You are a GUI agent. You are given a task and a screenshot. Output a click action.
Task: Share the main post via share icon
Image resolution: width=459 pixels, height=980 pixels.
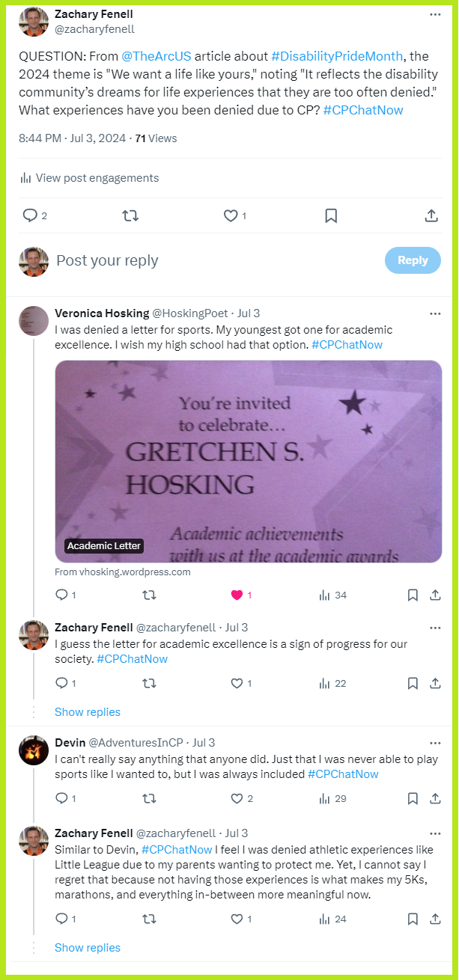point(431,216)
